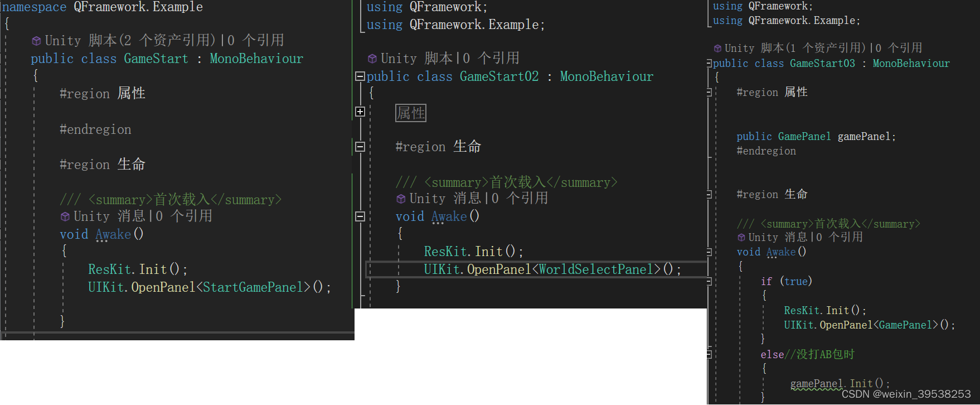
Task: Open the collapsed 属性 region box
Action: (x=411, y=113)
